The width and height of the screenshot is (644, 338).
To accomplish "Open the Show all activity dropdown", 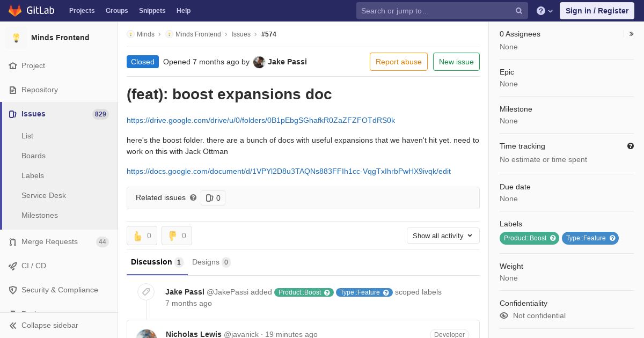I will (443, 236).
